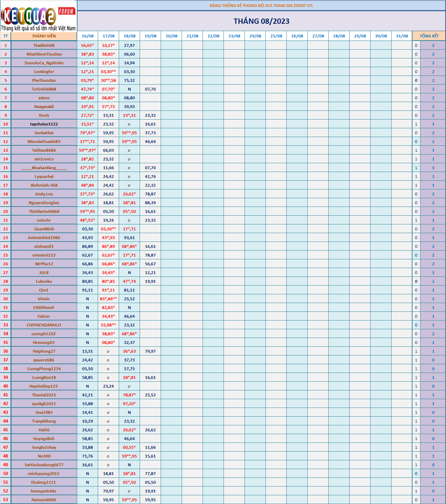Select member name Miendathua6683
The height and width of the screenshot is (504, 446).
tap(44, 142)
